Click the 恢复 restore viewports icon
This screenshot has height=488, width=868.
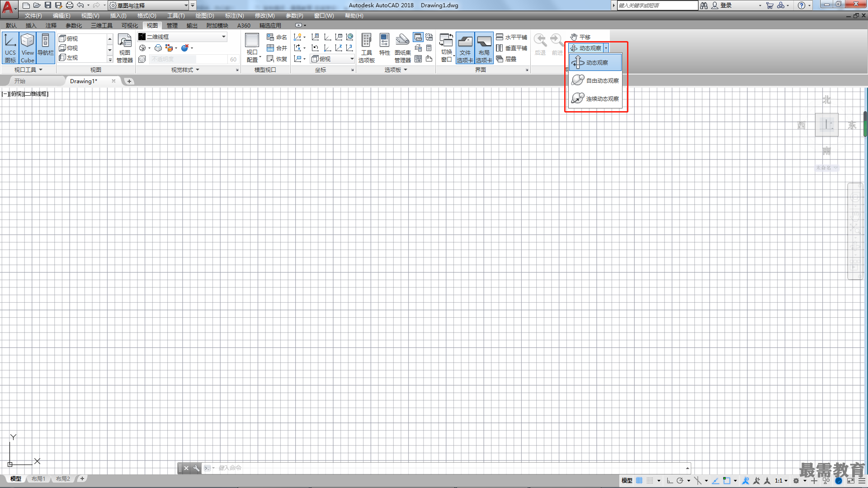[277, 59]
